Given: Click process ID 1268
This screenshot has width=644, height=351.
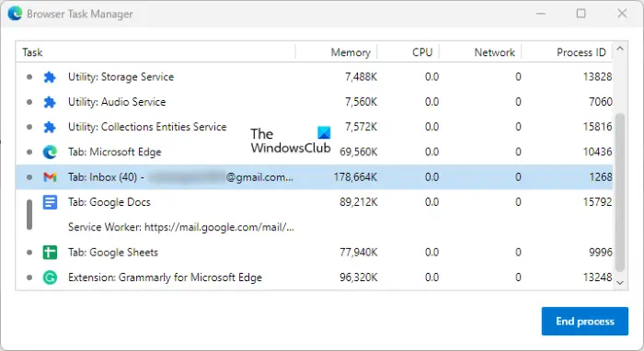Looking at the screenshot, I should [601, 177].
